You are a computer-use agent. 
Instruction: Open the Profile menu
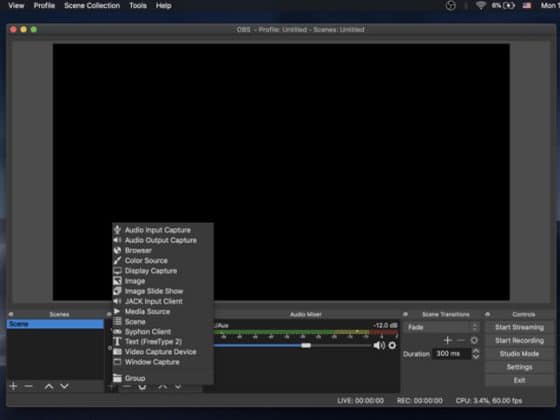pos(44,5)
